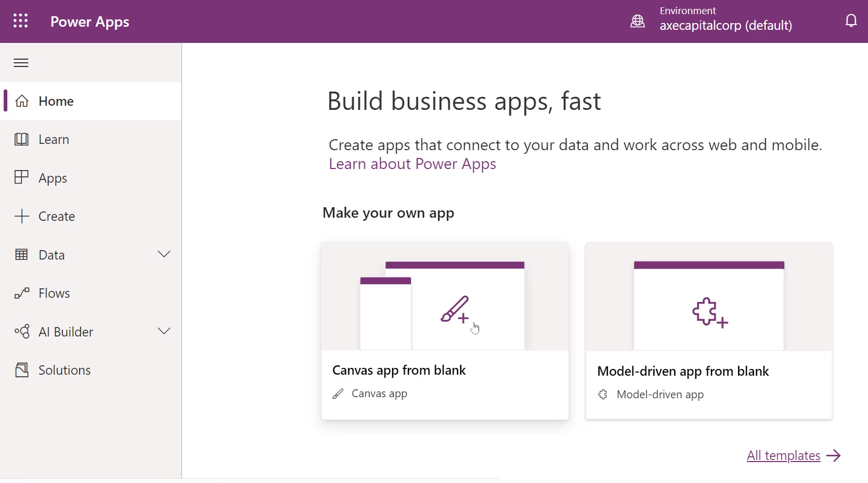Image resolution: width=868 pixels, height=483 pixels.
Task: Click the Data table icon
Action: [x=21, y=255]
